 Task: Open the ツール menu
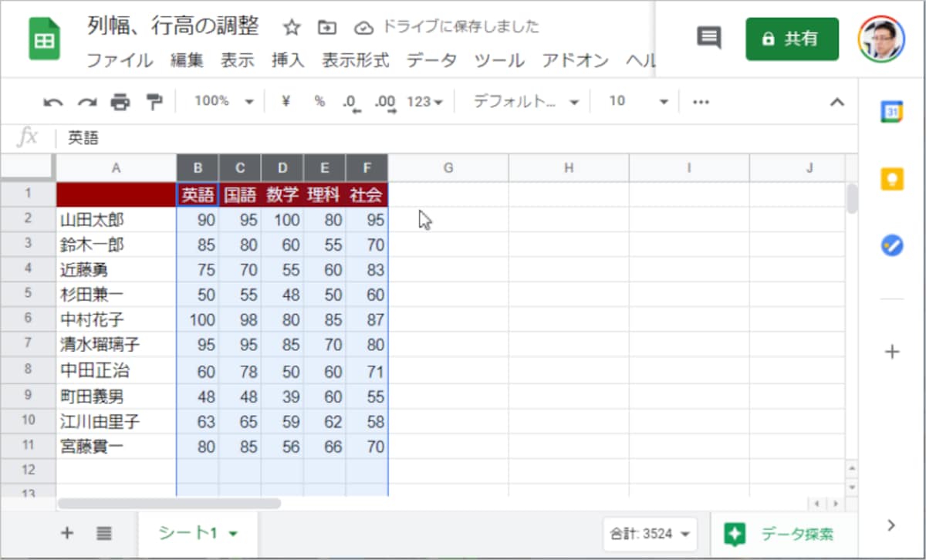(x=499, y=60)
